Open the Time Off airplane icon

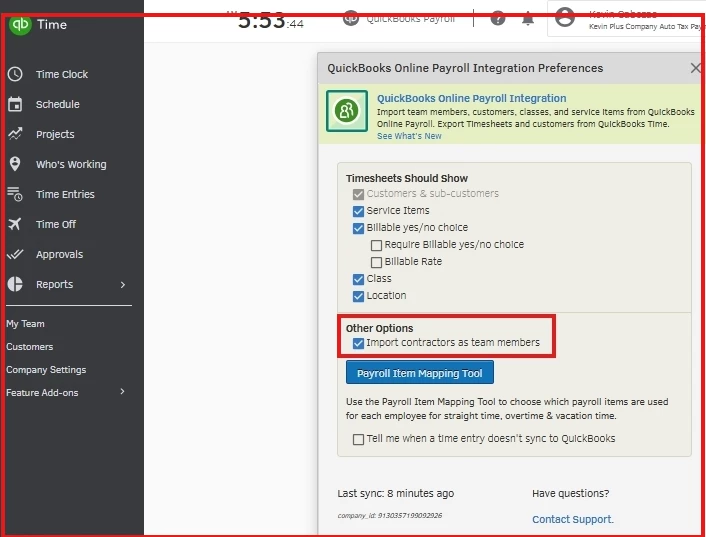[15, 224]
